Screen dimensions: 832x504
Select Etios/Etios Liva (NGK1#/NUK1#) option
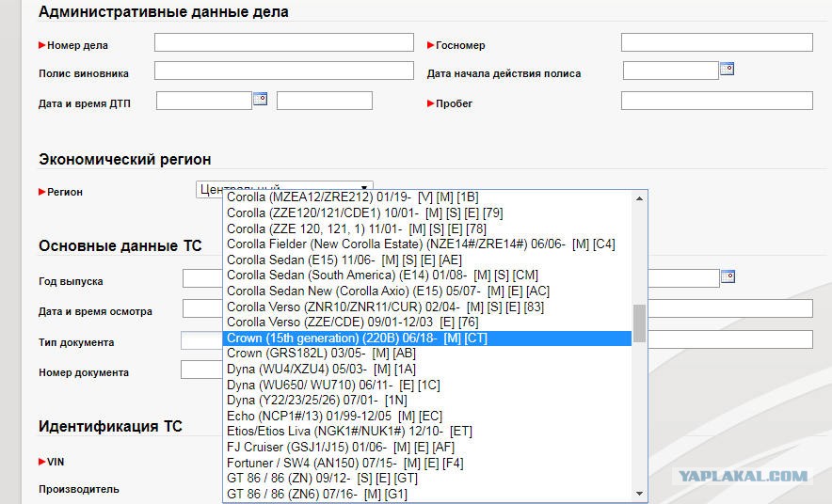427,432
